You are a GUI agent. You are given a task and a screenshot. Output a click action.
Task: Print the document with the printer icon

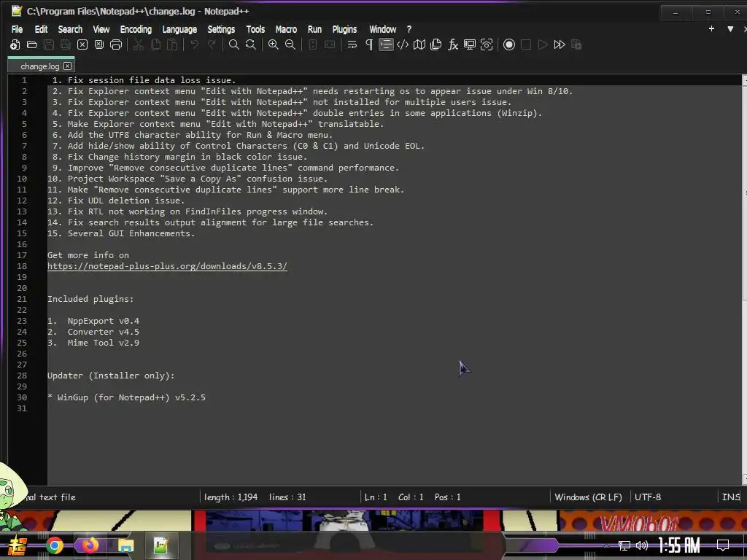(x=116, y=44)
